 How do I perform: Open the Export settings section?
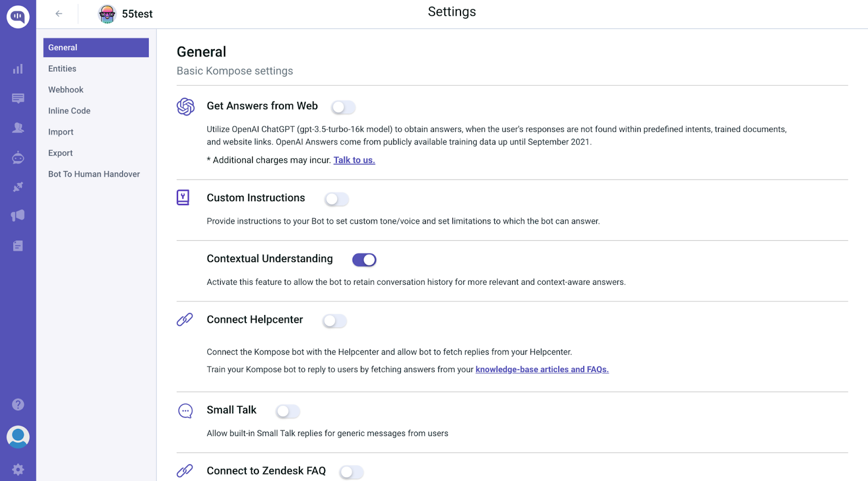point(60,153)
